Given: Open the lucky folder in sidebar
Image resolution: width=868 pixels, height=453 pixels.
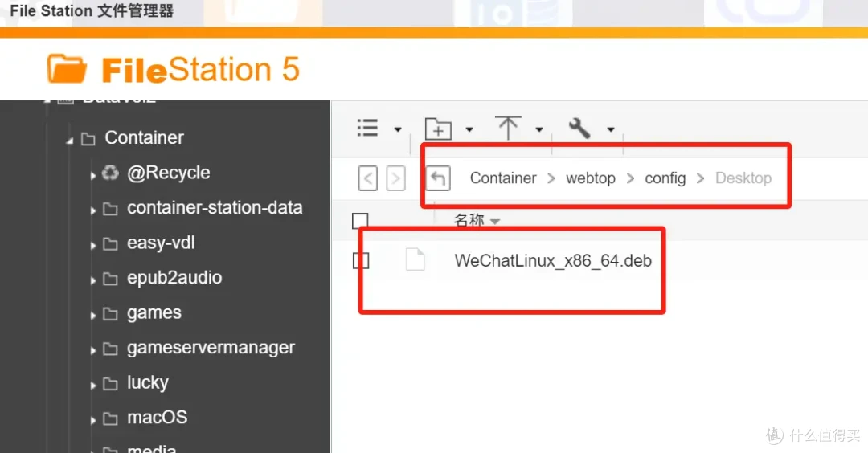Looking at the screenshot, I should [148, 382].
